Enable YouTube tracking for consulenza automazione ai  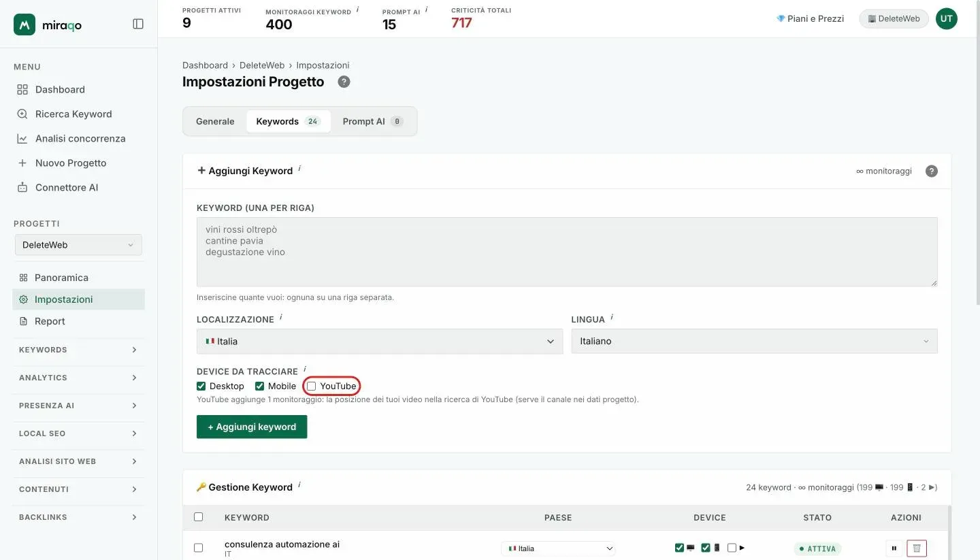click(732, 548)
